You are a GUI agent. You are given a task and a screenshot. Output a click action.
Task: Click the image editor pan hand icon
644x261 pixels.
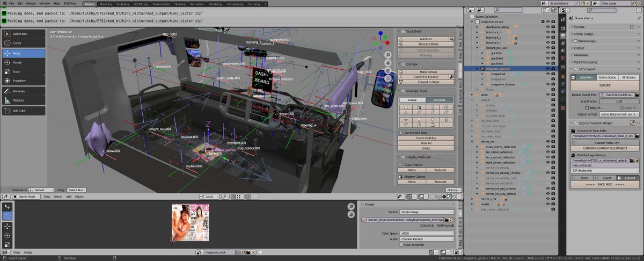pos(352,214)
